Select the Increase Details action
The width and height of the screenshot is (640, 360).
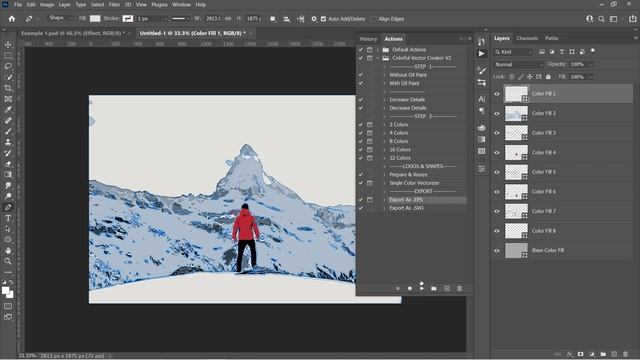click(407, 100)
